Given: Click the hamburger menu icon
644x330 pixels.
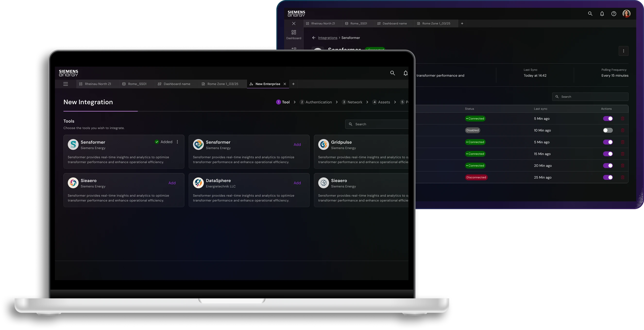Looking at the screenshot, I should (x=66, y=84).
